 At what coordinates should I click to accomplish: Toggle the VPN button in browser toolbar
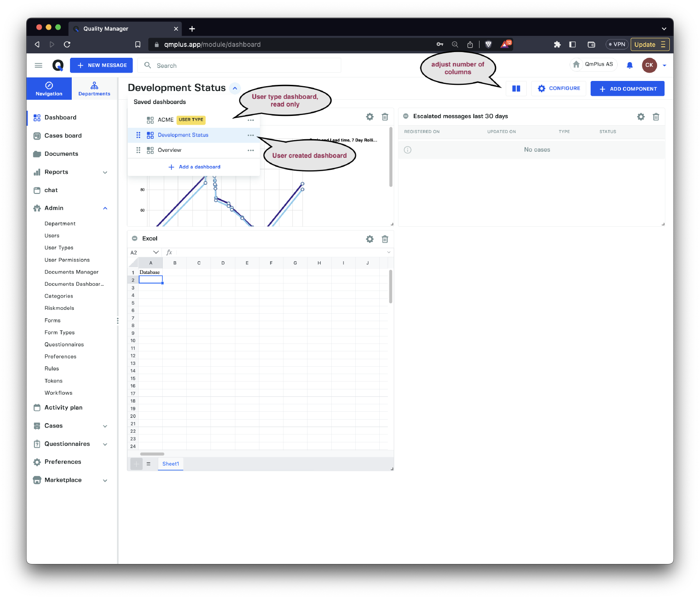[617, 44]
